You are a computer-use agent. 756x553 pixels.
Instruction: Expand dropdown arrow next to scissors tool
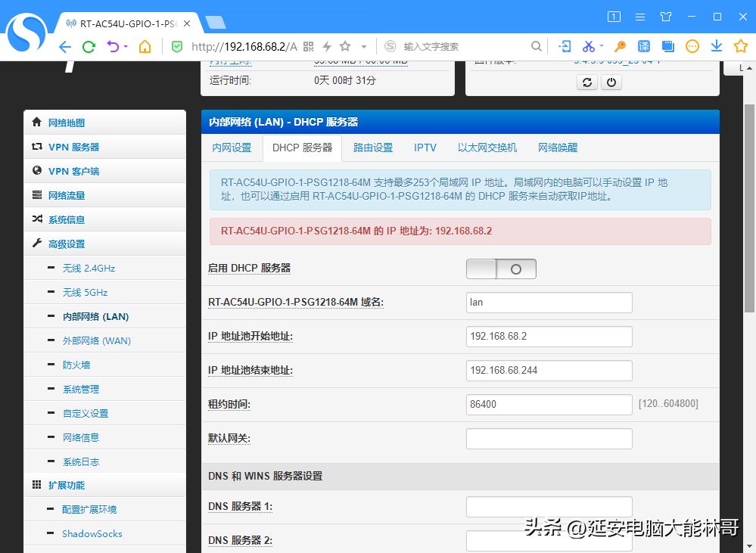(x=602, y=47)
